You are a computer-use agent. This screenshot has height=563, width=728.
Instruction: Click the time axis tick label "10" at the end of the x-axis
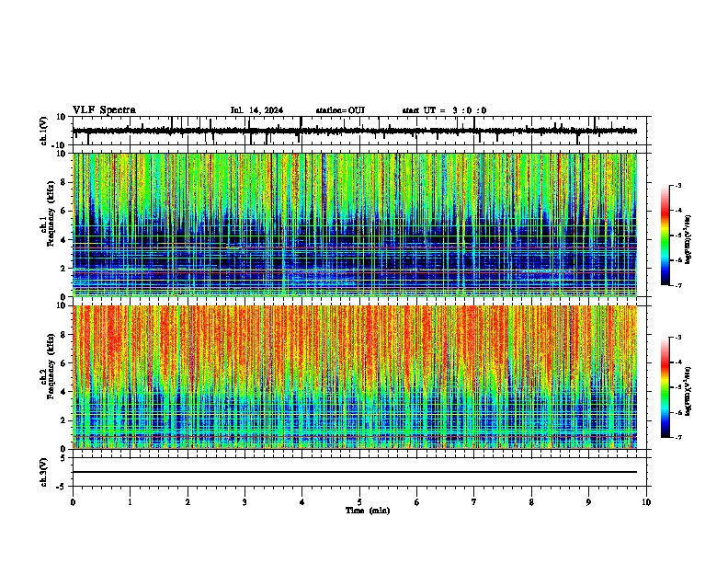(x=646, y=502)
